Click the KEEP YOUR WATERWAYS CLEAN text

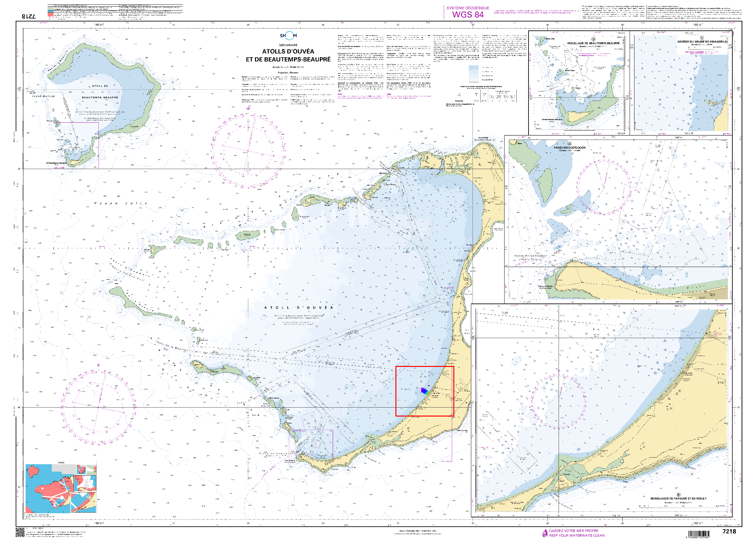(x=577, y=535)
